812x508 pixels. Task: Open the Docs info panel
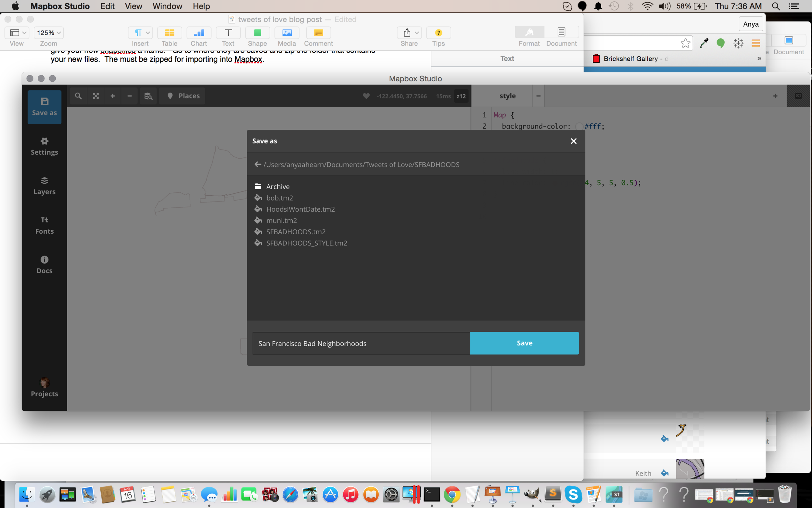[44, 265]
